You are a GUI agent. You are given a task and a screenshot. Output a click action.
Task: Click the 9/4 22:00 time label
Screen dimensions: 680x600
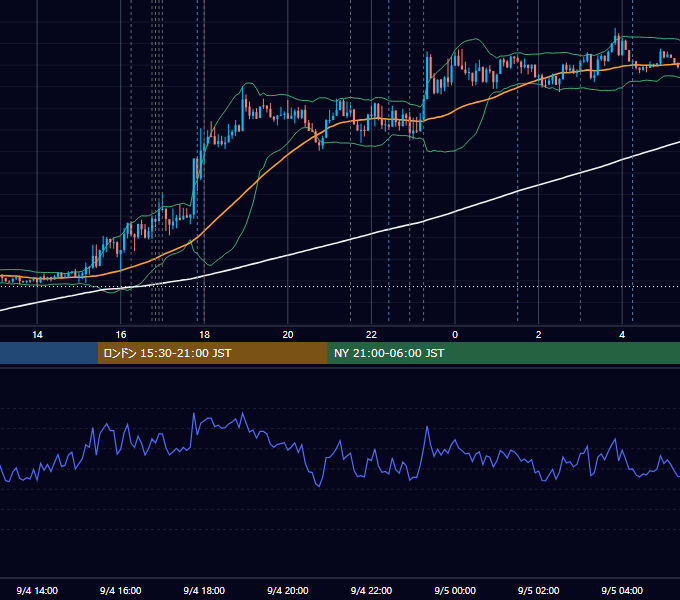click(371, 590)
